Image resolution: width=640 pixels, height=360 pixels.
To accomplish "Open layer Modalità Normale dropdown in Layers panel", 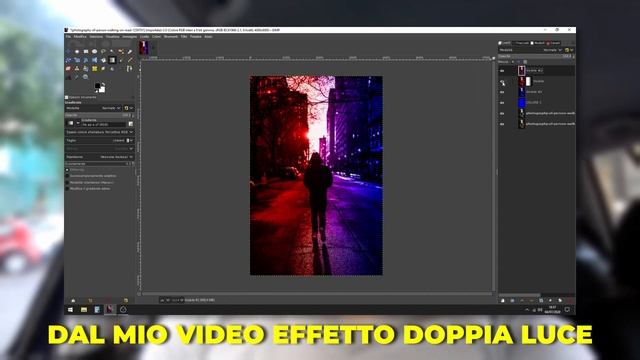I will pyautogui.click(x=531, y=50).
